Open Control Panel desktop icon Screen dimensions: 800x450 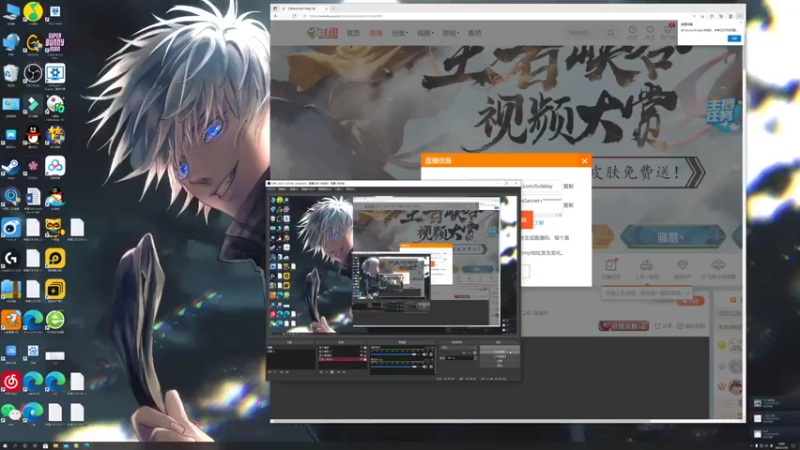click(x=11, y=105)
